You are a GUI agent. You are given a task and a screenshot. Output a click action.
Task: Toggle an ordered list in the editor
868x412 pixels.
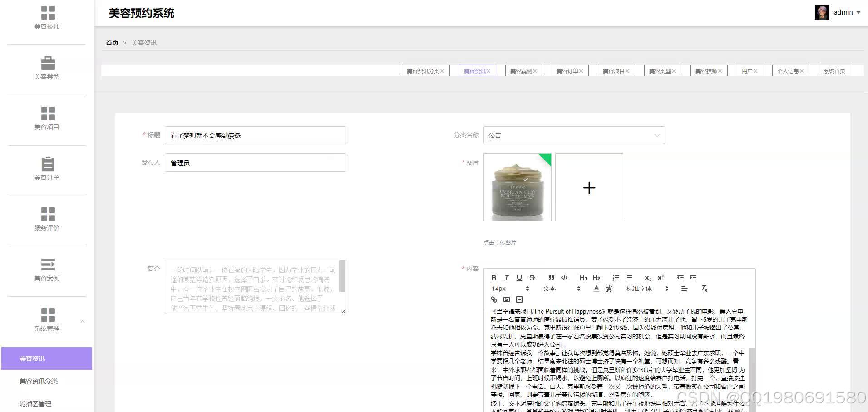[x=616, y=278]
